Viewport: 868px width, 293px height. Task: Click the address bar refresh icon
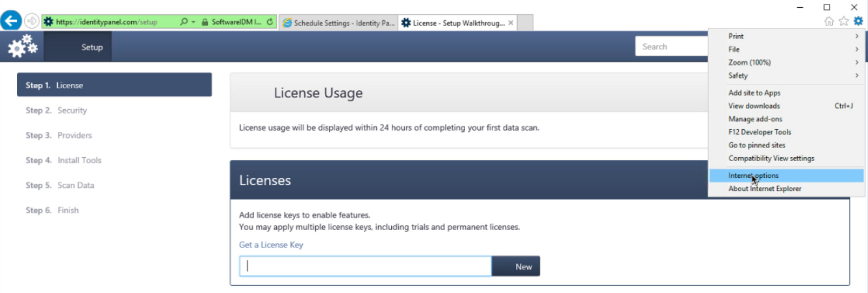click(270, 22)
